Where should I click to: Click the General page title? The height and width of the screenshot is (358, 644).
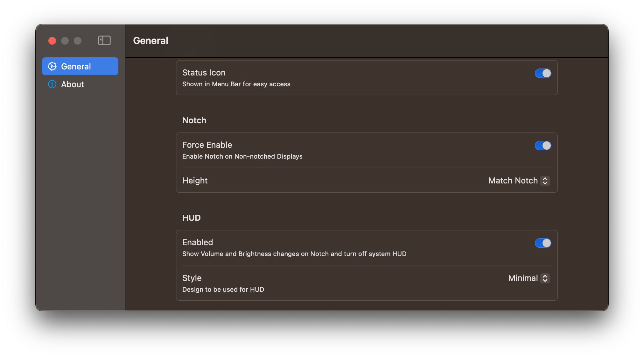pyautogui.click(x=150, y=41)
